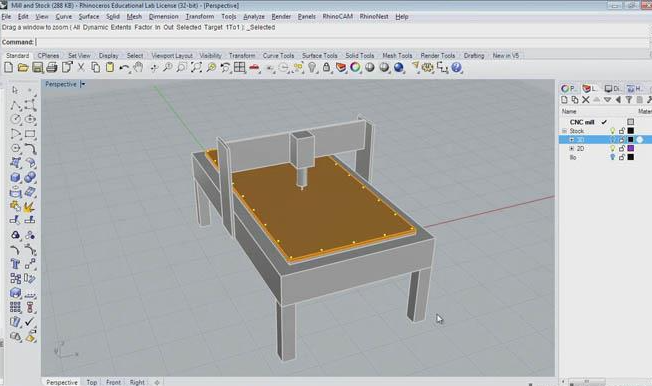
Task: Click the purple color swatch of 2D layer
Action: coord(631,148)
